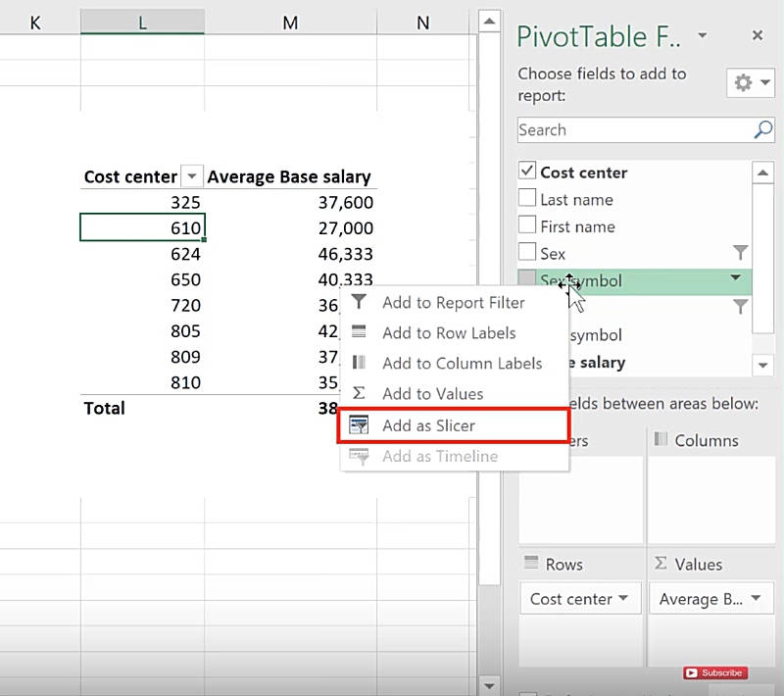The image size is (784, 696).
Task: Close the PivotTable Fields pane
Action: click(757, 35)
